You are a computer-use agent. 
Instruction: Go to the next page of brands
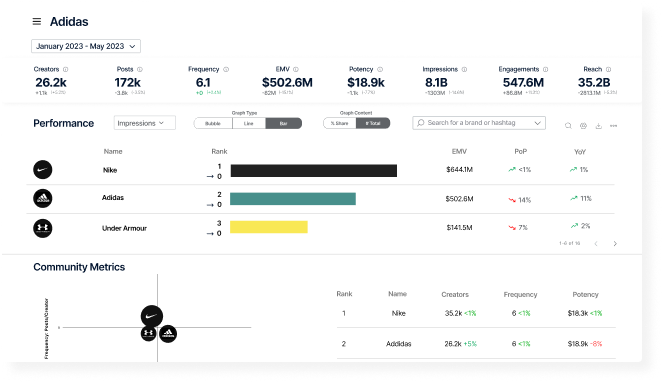coord(615,243)
